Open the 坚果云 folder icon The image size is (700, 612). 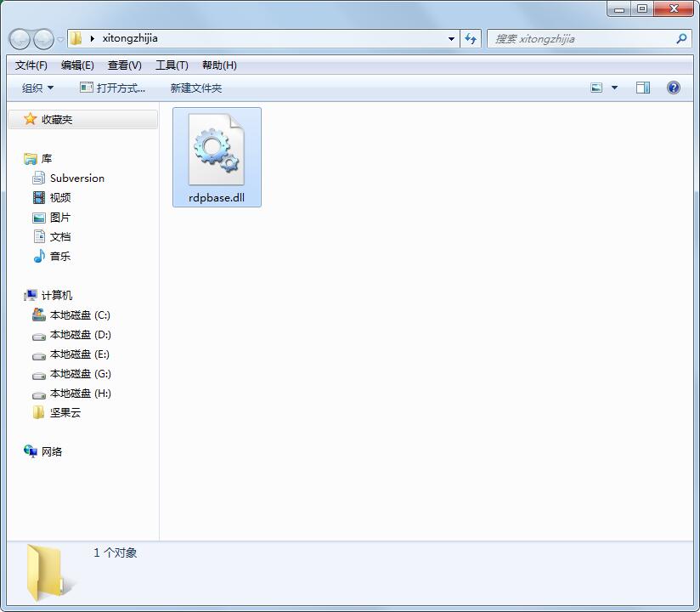click(x=37, y=413)
